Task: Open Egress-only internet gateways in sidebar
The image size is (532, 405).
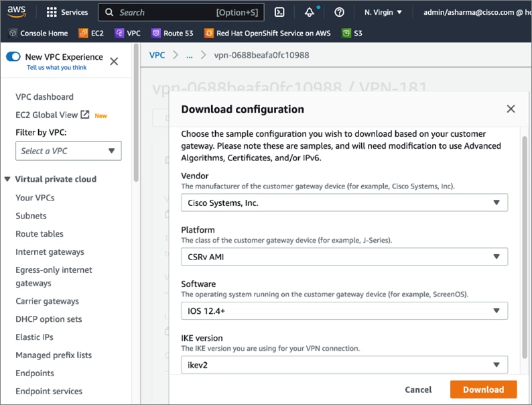Action: pos(54,276)
